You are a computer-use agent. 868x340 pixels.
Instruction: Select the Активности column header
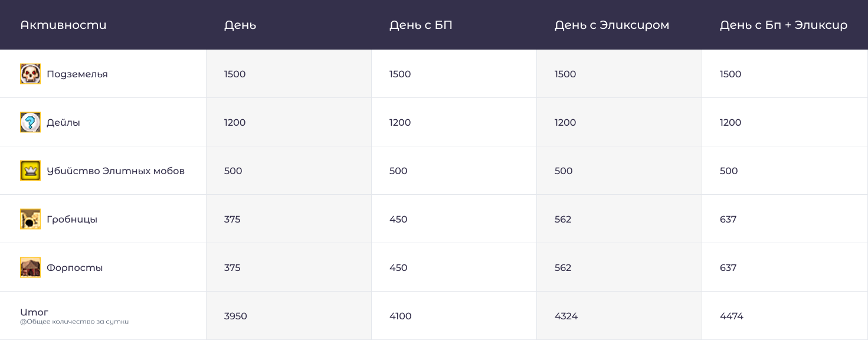tap(63, 25)
